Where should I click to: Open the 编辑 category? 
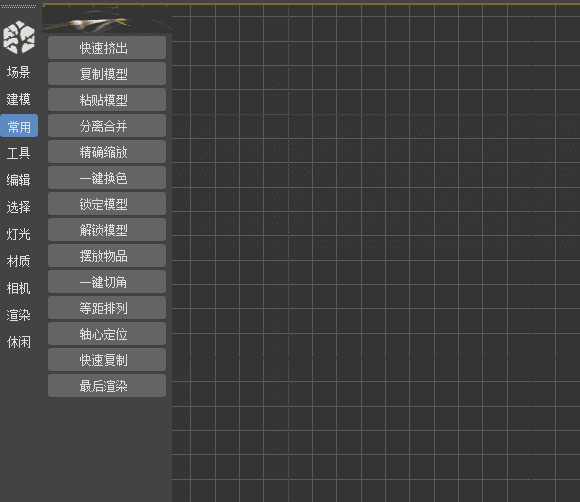pos(18,180)
